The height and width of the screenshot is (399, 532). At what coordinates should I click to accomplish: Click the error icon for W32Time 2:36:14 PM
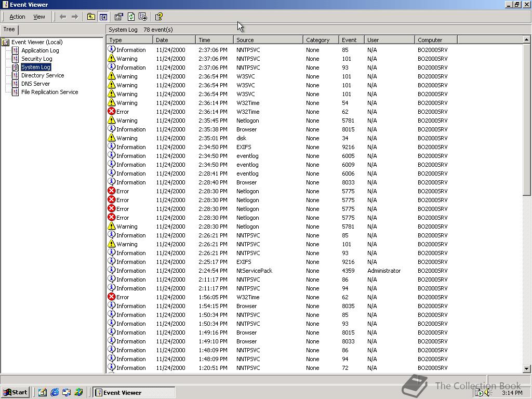pos(111,111)
